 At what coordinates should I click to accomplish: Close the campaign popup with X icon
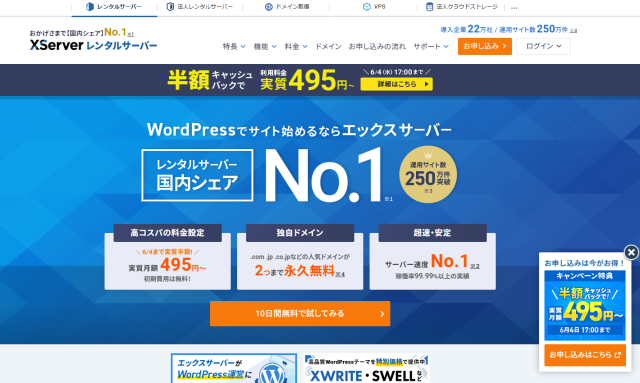[x=631, y=252]
